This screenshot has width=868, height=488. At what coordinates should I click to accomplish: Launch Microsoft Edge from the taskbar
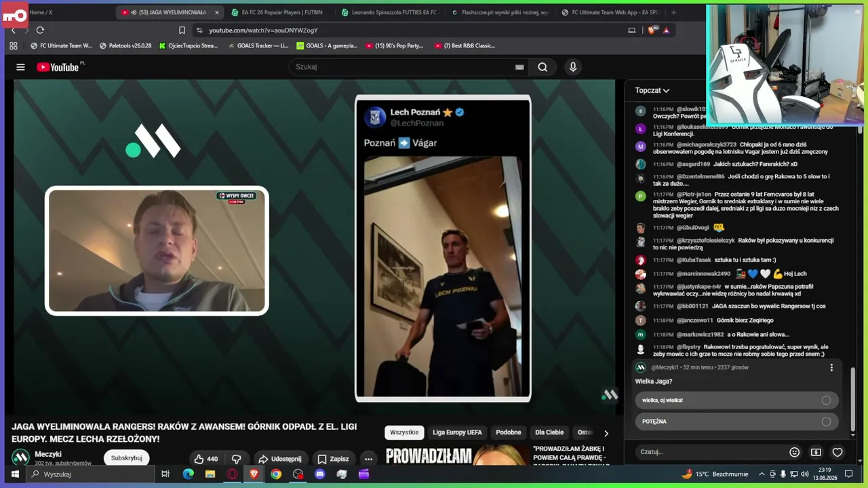[x=188, y=474]
